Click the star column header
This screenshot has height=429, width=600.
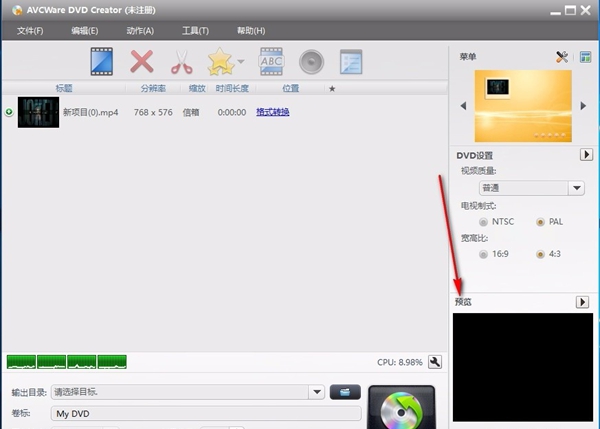[332, 89]
